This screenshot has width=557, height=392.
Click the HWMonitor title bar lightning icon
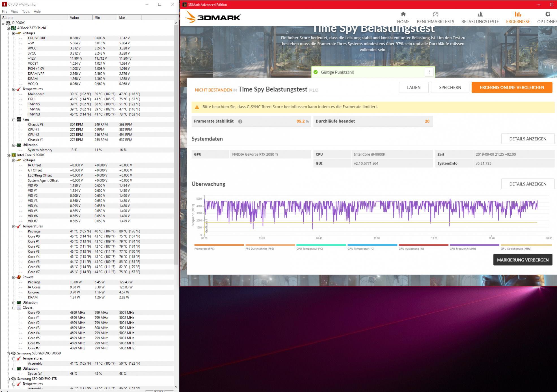point(4,4)
